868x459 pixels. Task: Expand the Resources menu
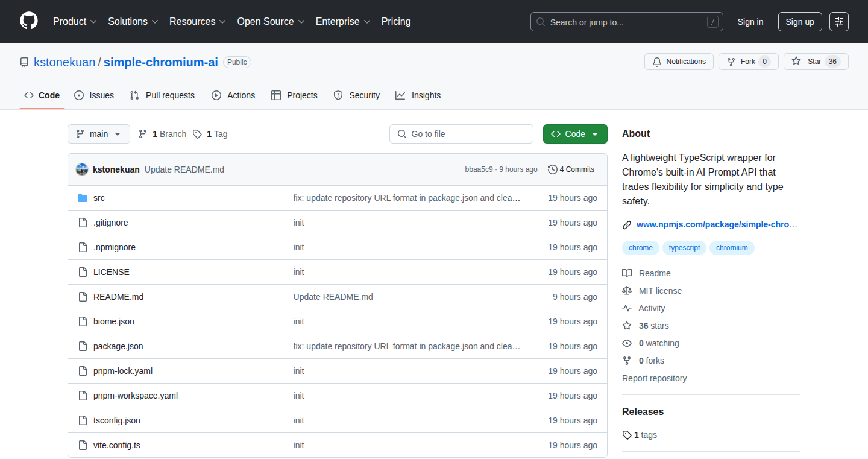[x=198, y=22]
